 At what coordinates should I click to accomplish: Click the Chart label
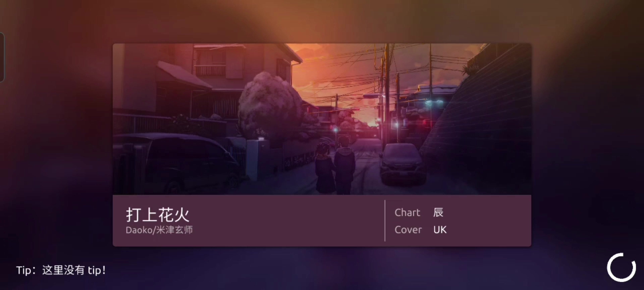tap(407, 213)
